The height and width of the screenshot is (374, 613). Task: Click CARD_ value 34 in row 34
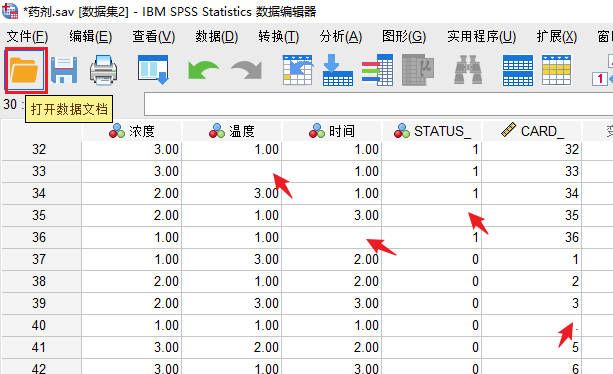click(572, 193)
